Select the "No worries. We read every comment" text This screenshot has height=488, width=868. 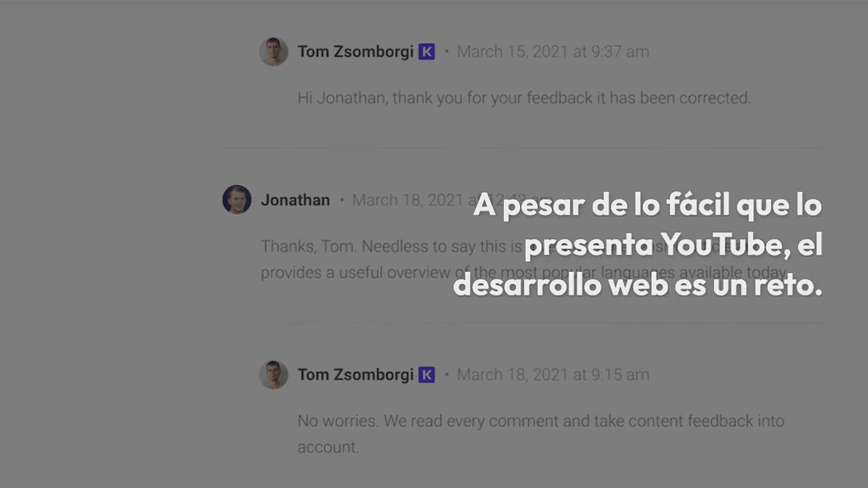(x=541, y=421)
